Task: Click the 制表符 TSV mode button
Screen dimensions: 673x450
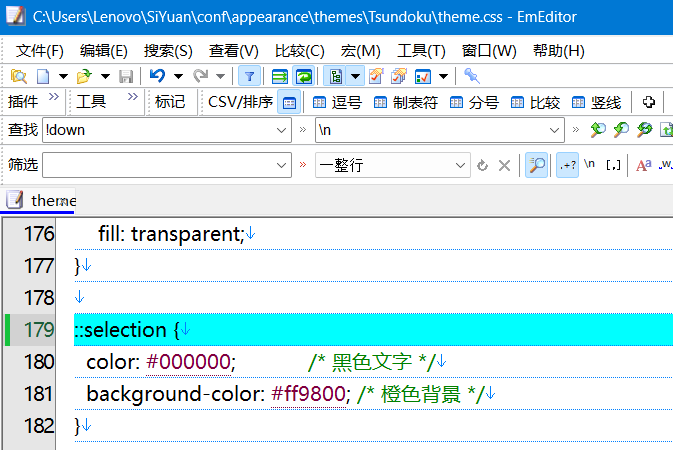Action: [x=402, y=103]
